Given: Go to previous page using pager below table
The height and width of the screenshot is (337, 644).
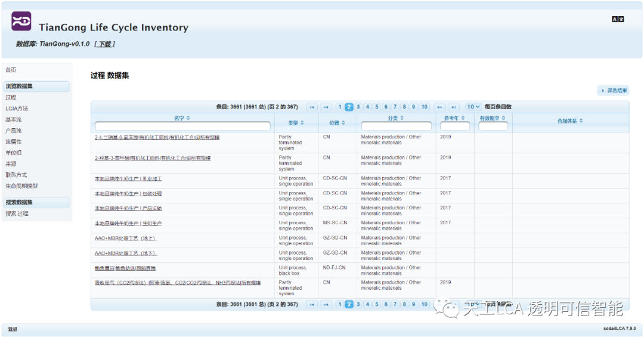Looking at the screenshot, I should pos(326,305).
